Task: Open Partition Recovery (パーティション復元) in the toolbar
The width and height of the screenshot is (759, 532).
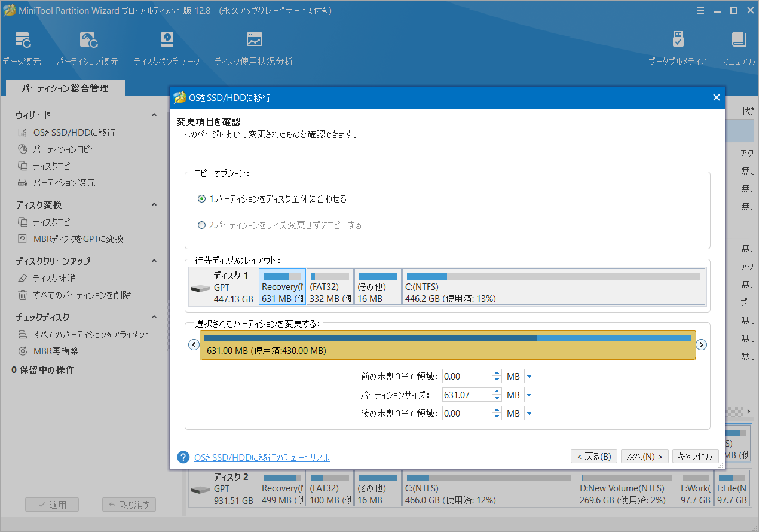Action: [88, 48]
